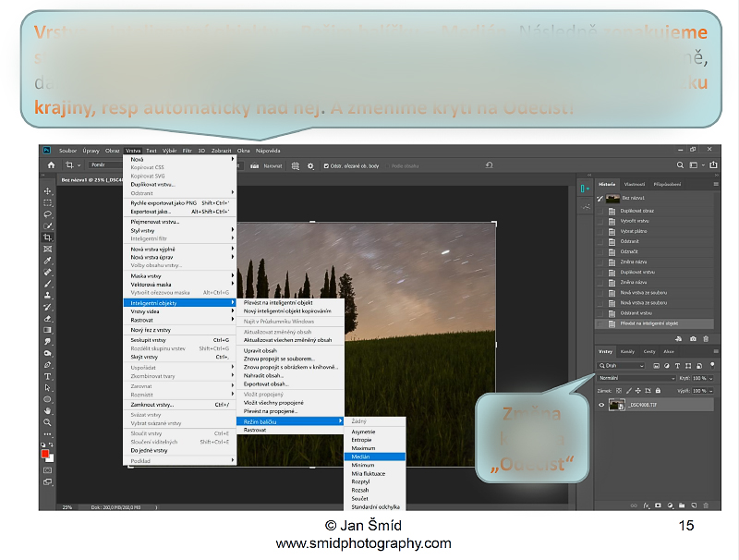
Task: Create new snapshot camera icon in History
Action: click(693, 338)
